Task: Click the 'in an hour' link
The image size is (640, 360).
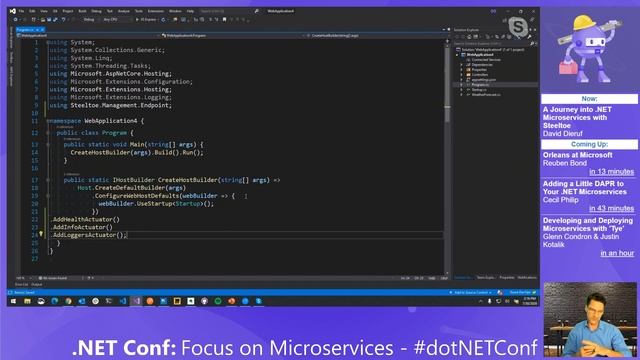Action: tap(617, 253)
